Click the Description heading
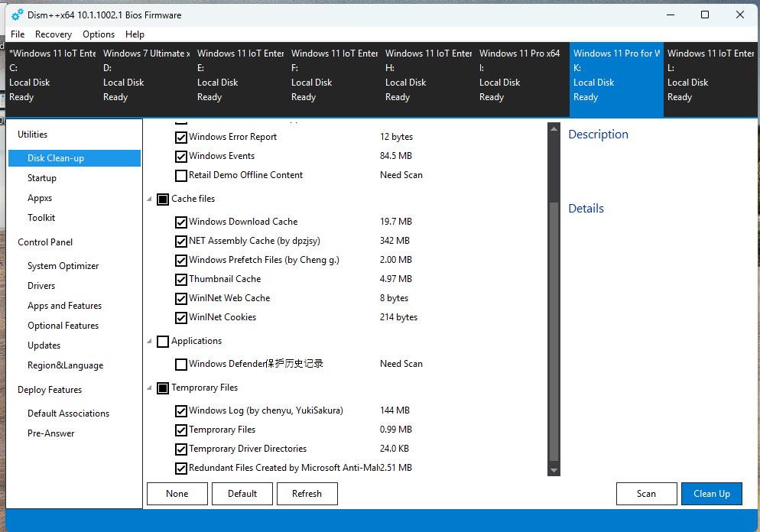Screen dimensions: 760x532 598,135
